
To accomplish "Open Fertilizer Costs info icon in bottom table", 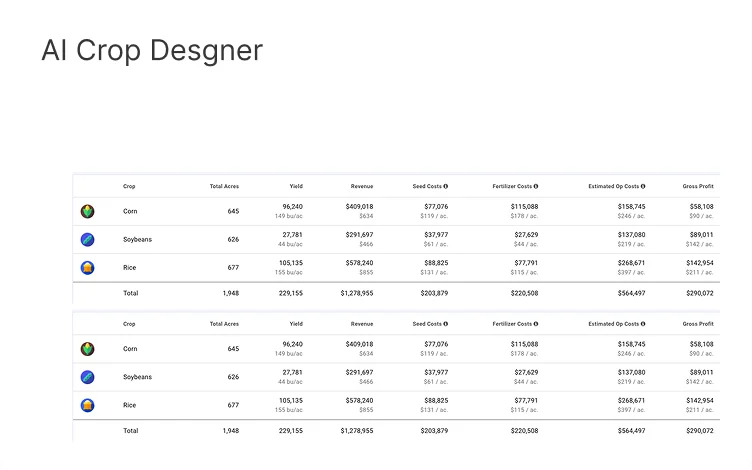I will (536, 324).
